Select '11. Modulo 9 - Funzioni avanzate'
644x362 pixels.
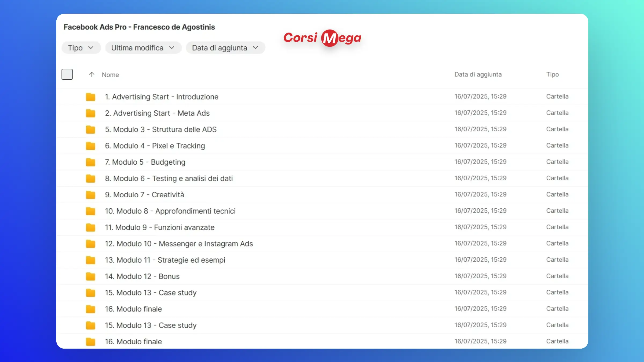click(160, 228)
